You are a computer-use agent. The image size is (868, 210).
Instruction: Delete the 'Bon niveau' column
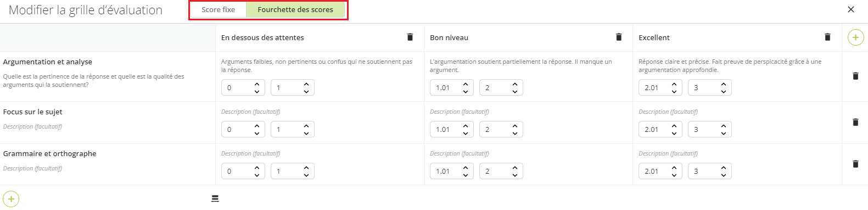pos(619,37)
